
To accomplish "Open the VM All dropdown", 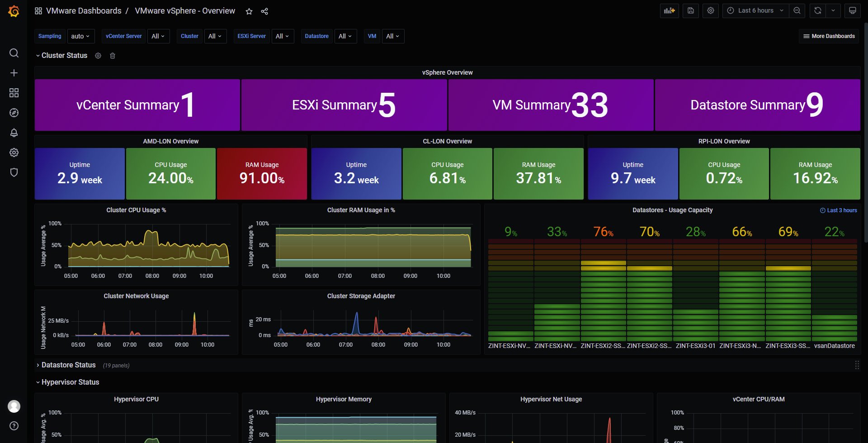I will [x=393, y=36].
